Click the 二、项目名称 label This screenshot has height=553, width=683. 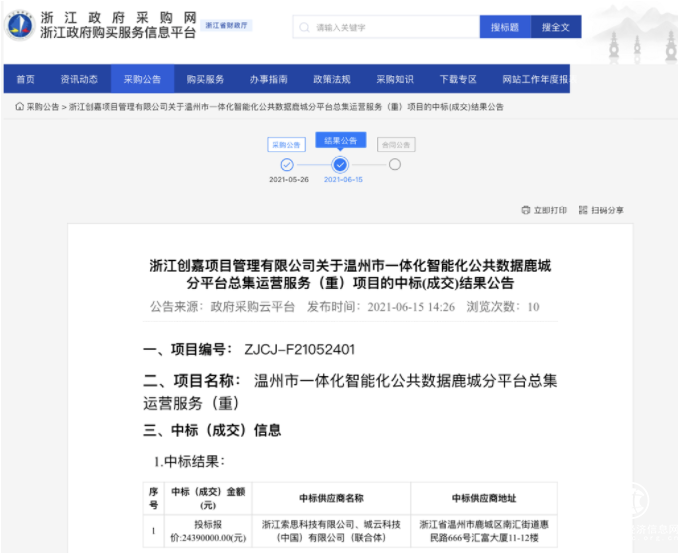(x=192, y=381)
